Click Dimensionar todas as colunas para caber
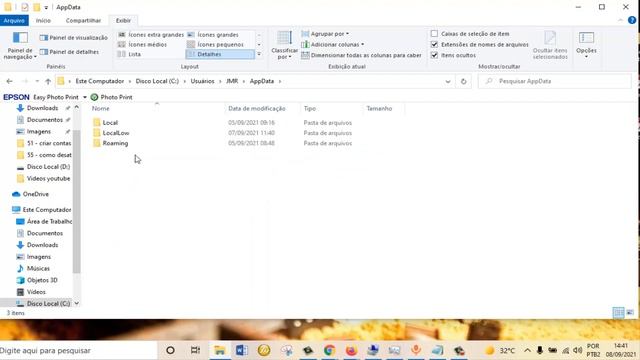The width and height of the screenshot is (640, 360). (x=362, y=55)
